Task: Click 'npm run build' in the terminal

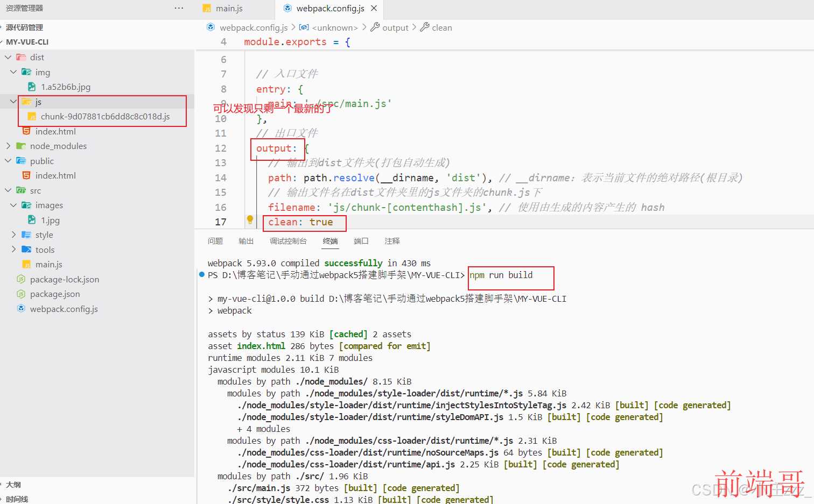Action: point(501,275)
